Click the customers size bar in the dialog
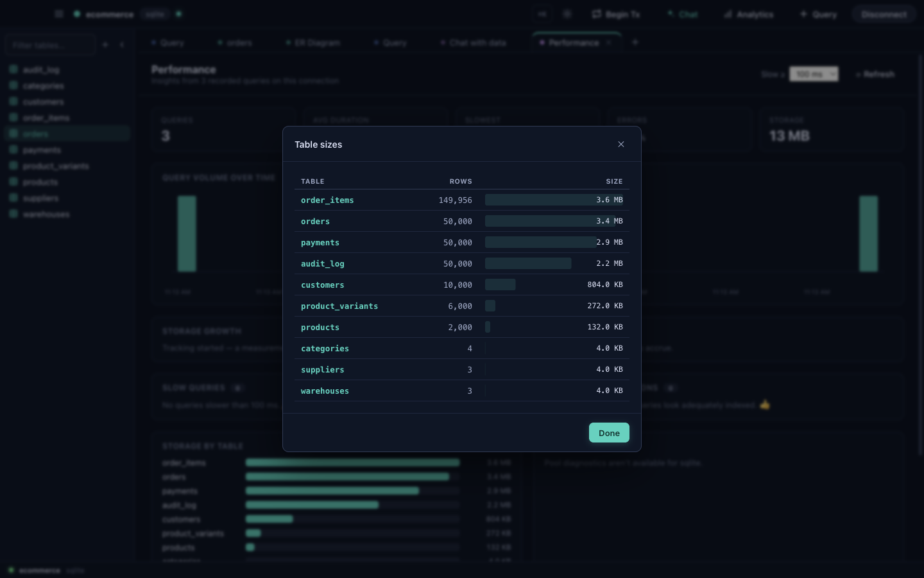Viewport: 924px width, 578px height. tap(501, 285)
